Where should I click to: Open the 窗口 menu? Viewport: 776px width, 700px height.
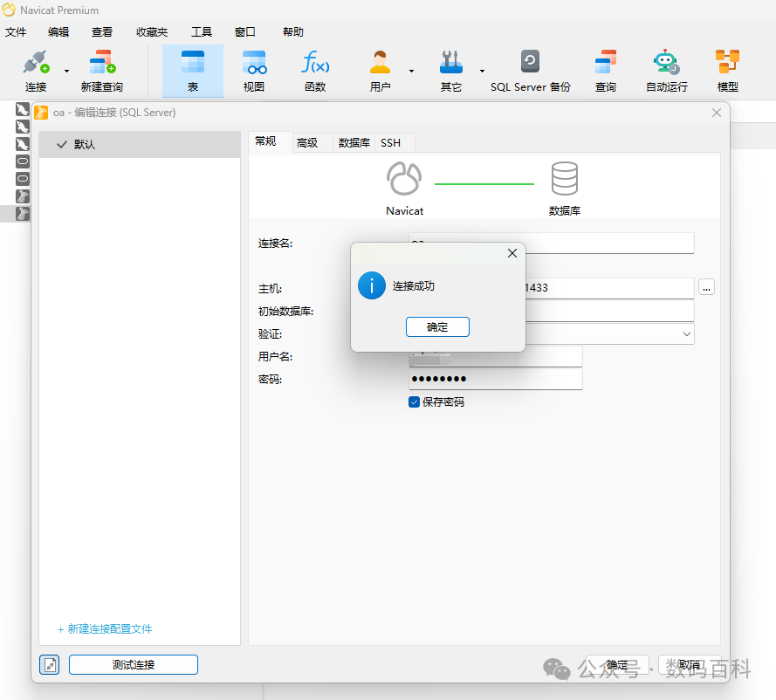pyautogui.click(x=245, y=32)
